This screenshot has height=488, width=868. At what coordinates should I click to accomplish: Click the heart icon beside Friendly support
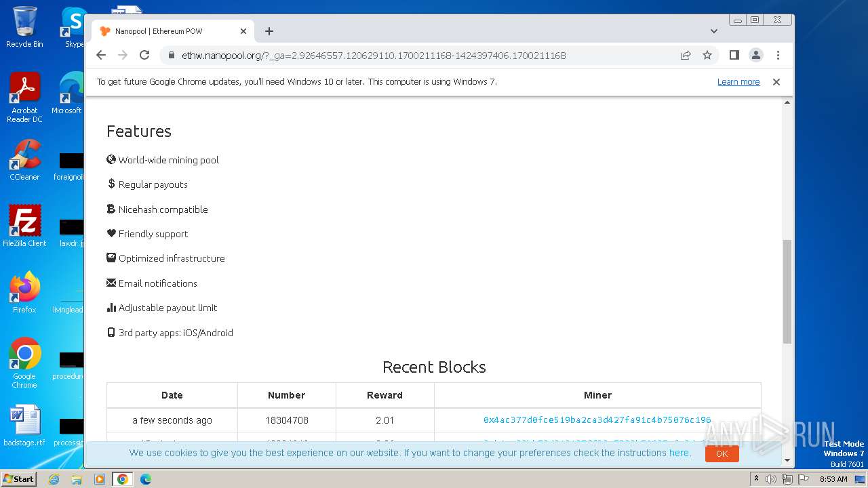pyautogui.click(x=111, y=233)
